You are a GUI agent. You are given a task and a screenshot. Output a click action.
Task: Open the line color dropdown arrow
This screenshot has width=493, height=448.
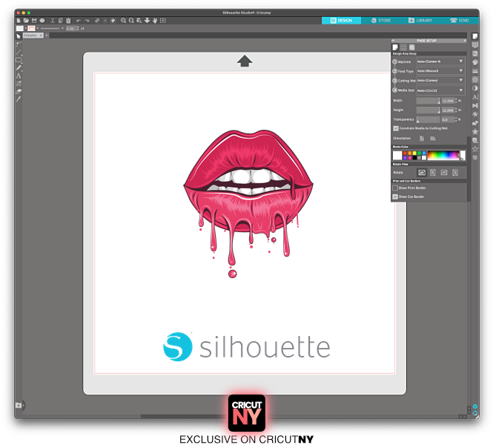click(x=37, y=29)
